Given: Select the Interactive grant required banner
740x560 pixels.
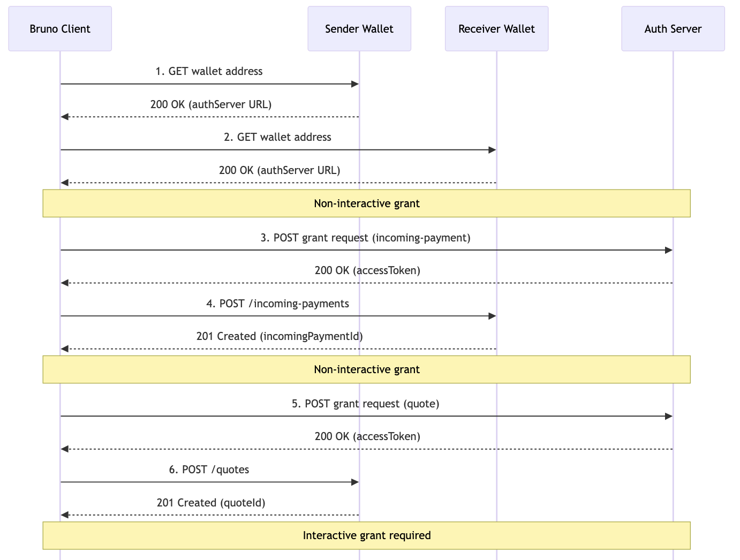Looking at the screenshot, I should point(367,535).
